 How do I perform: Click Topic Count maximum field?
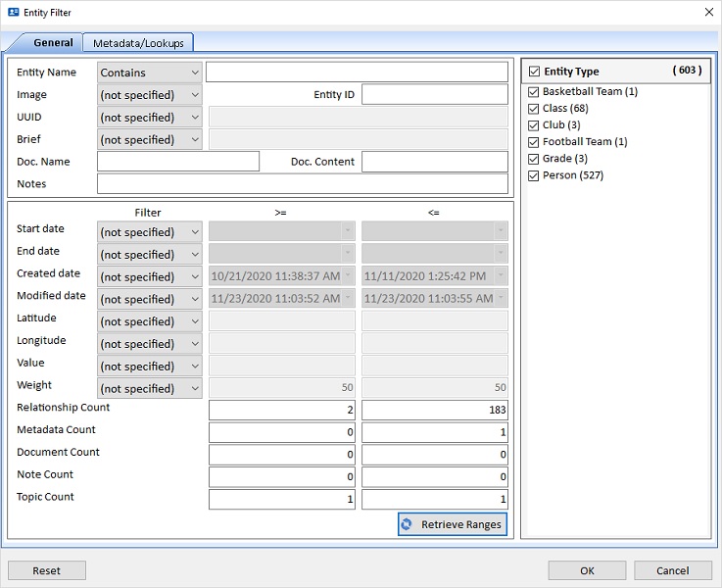pyautogui.click(x=435, y=499)
